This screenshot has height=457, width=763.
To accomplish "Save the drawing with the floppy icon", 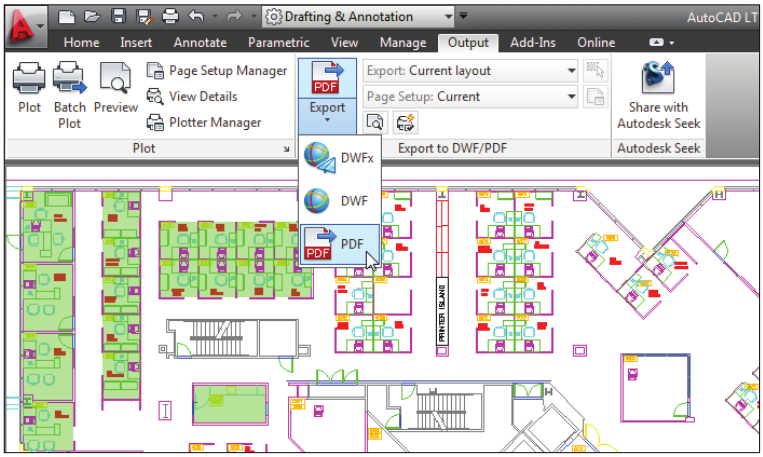I will click(118, 17).
